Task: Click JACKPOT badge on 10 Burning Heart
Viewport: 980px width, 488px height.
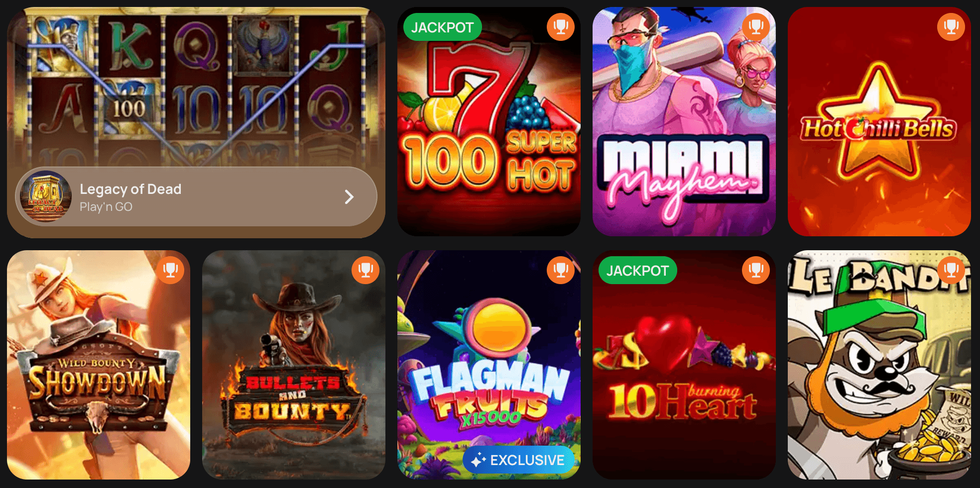Action: tap(637, 270)
